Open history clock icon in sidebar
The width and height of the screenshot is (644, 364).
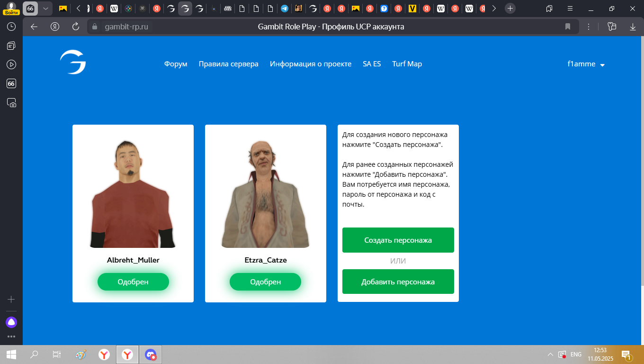point(11,27)
